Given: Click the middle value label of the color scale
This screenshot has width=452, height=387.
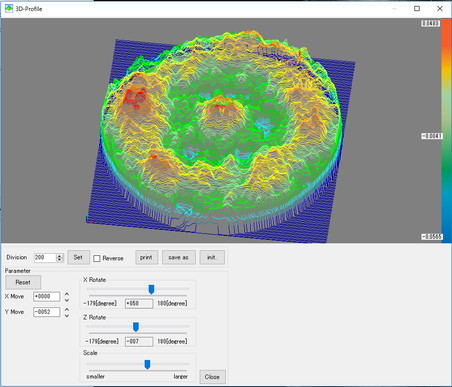Looking at the screenshot, I should [431, 136].
